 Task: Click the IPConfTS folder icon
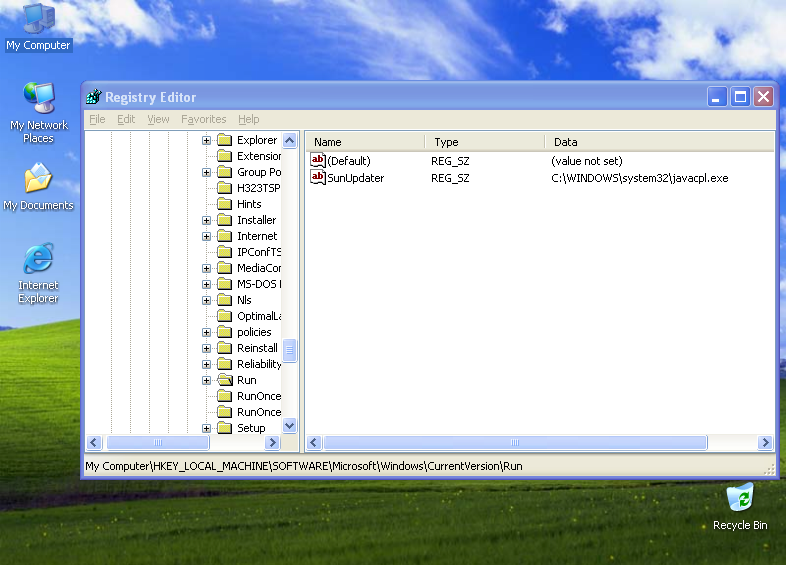[225, 252]
